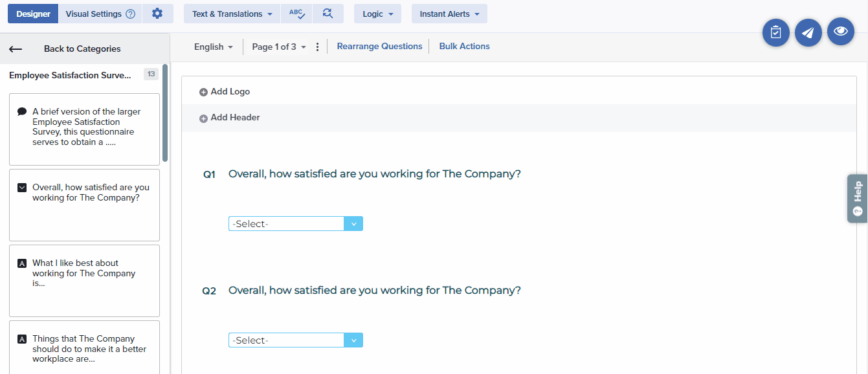Click the plus icon beside Add Logo
This screenshot has height=374, width=868.
pyautogui.click(x=203, y=93)
